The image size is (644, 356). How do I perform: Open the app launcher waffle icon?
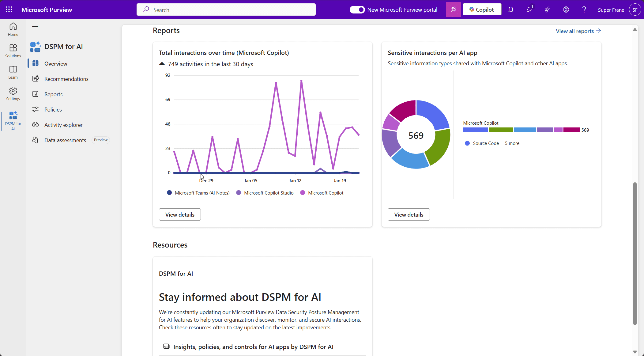point(9,9)
